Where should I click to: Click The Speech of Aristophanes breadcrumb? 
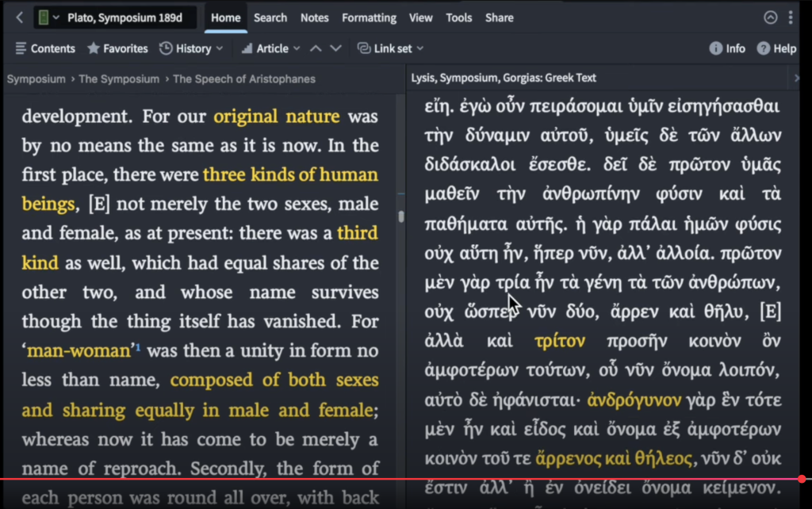click(244, 78)
